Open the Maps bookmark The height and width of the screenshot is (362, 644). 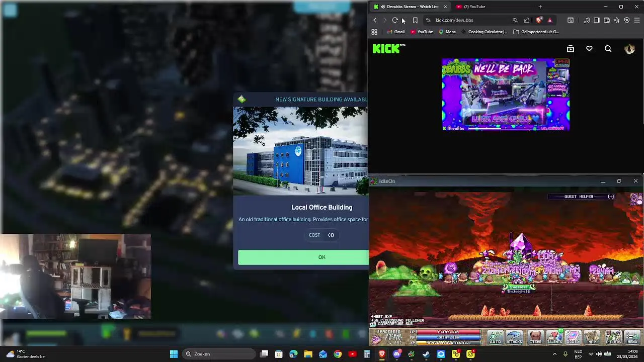pyautogui.click(x=447, y=32)
